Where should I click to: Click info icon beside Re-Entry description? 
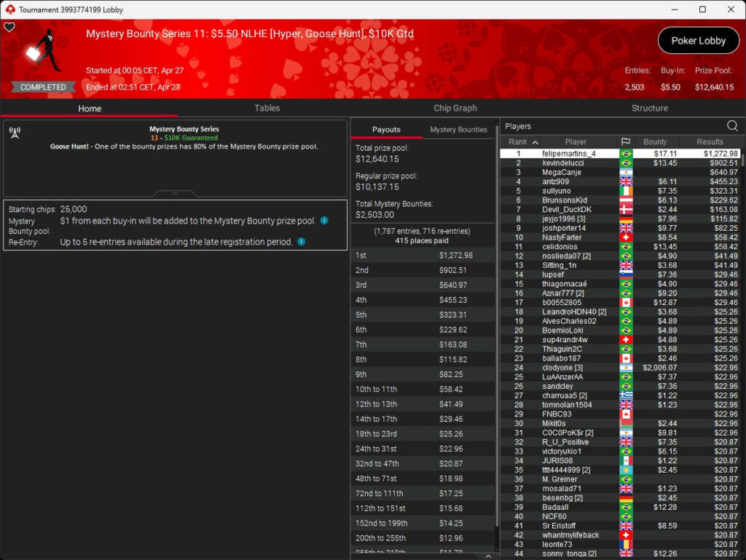301,242
